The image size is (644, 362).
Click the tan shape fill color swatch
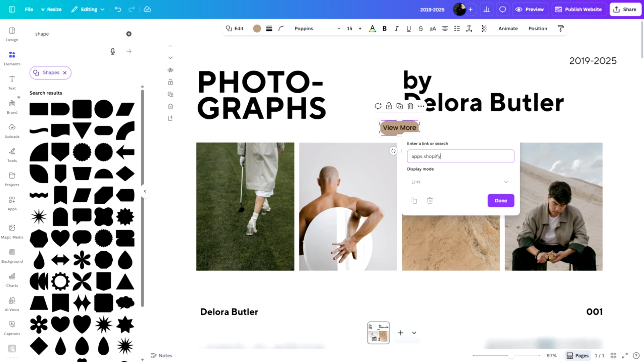pyautogui.click(x=257, y=29)
